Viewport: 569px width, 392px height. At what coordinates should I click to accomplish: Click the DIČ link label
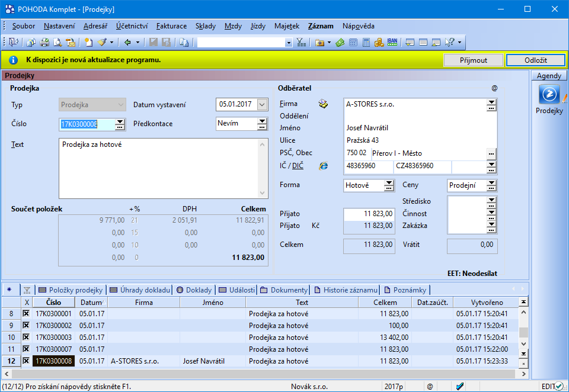tap(298, 166)
